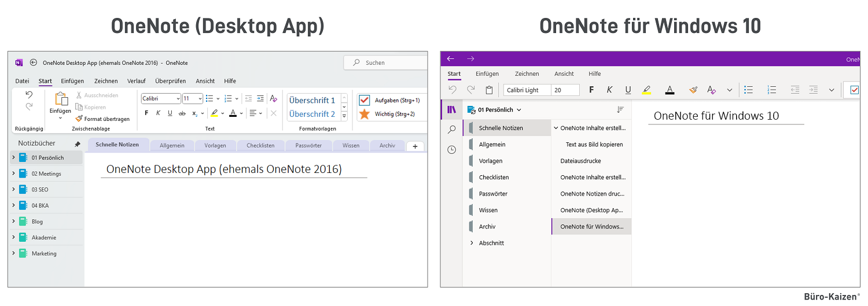Screen dimensions: 868x306
Task: Open the Überprüfen tab
Action: (x=171, y=81)
